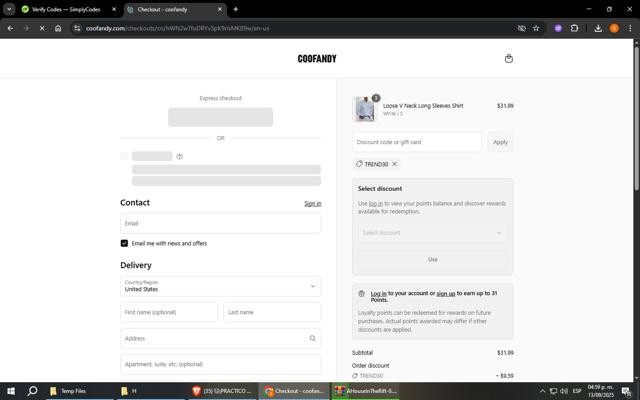640x400 pixels.
Task: Click the order discount -$9.59 value
Action: [504, 376]
